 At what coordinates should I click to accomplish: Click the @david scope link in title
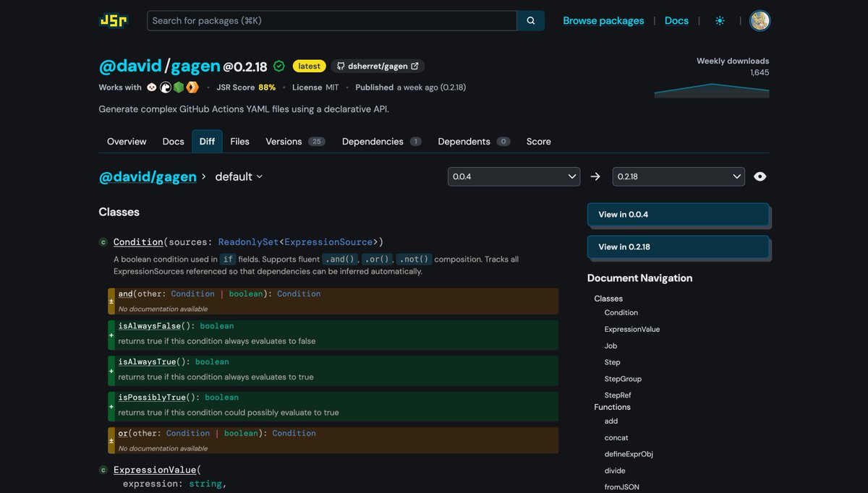click(x=130, y=67)
